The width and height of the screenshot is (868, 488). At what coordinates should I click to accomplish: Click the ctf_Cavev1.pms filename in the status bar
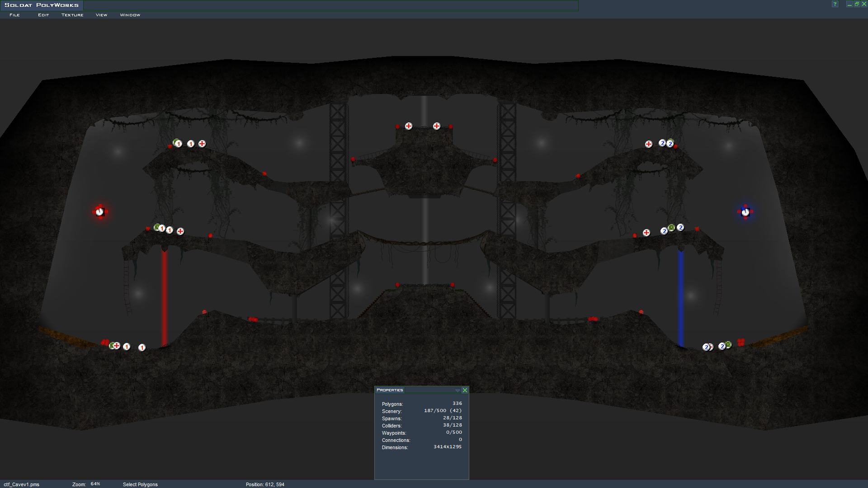click(22, 484)
